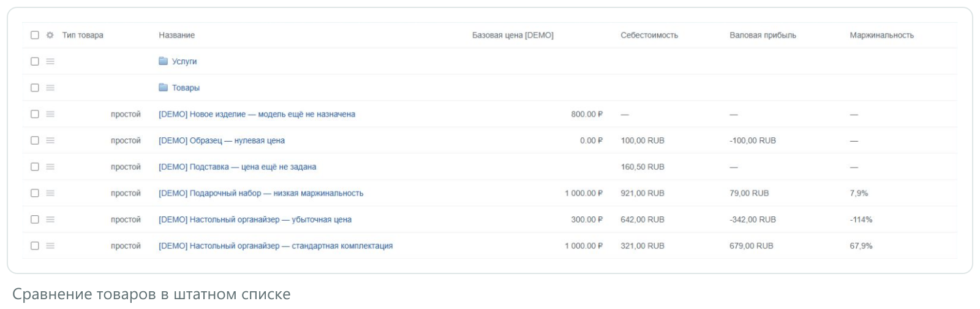Sort by Себестоимость column header
Image resolution: width=980 pixels, height=309 pixels.
(x=649, y=35)
